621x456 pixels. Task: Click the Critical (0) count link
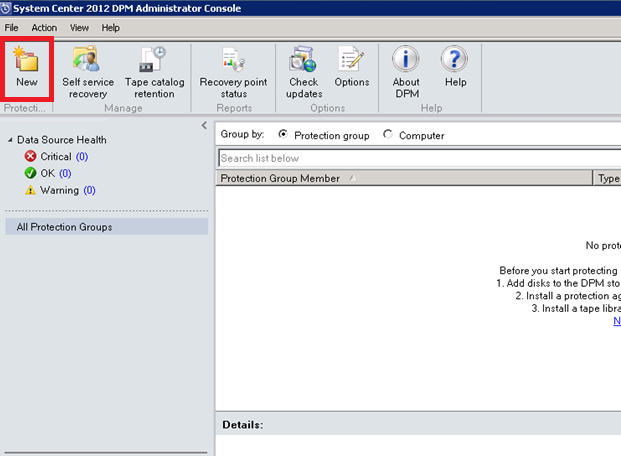pos(82,157)
